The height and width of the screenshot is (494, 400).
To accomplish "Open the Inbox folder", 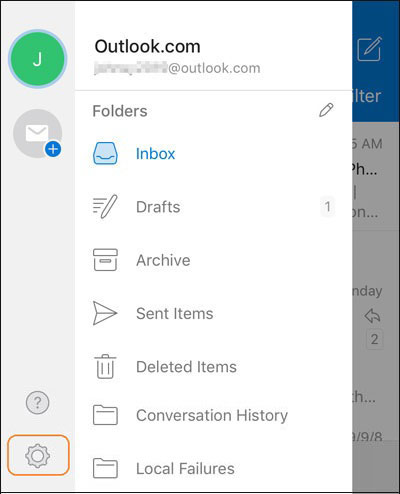I will pos(213,153).
